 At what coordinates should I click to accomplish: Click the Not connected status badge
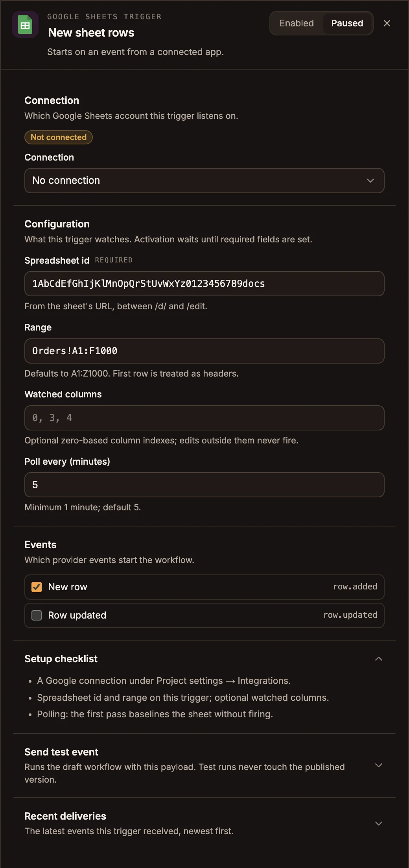pos(59,137)
